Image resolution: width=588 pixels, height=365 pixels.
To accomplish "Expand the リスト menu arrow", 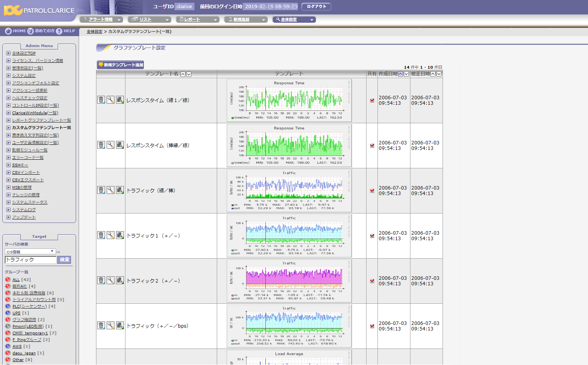I will click(167, 20).
